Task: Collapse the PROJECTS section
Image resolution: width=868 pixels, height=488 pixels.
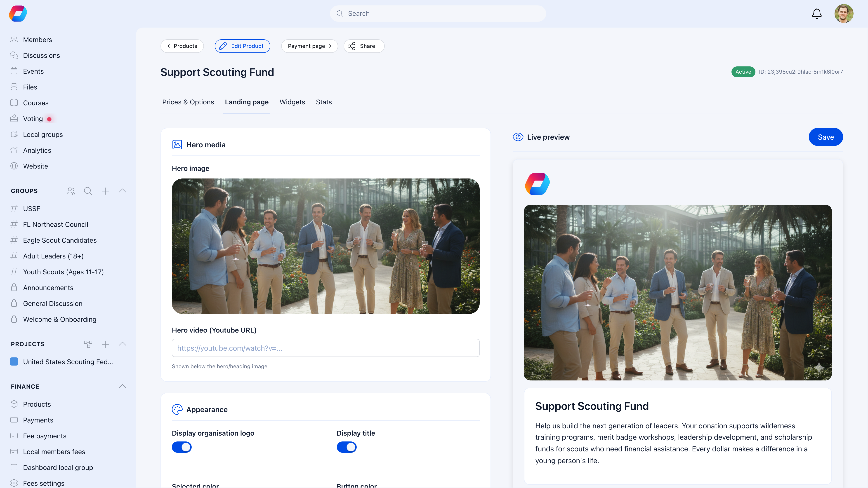Action: (122, 344)
